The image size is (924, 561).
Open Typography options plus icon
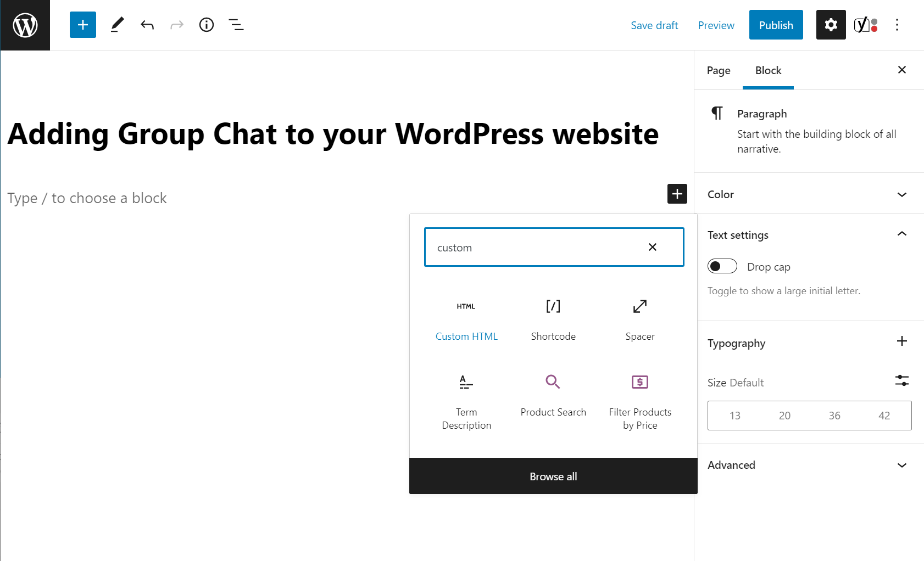[901, 341]
